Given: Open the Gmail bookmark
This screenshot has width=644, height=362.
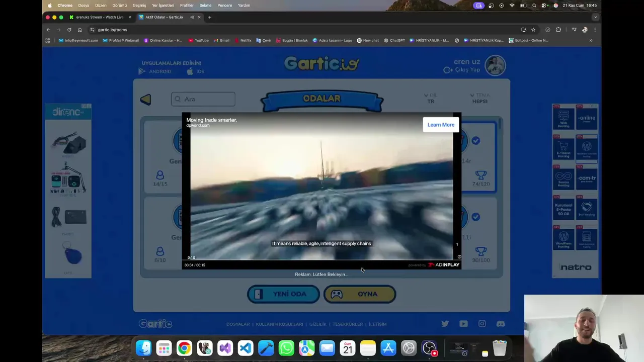Looking at the screenshot, I should pos(221,40).
